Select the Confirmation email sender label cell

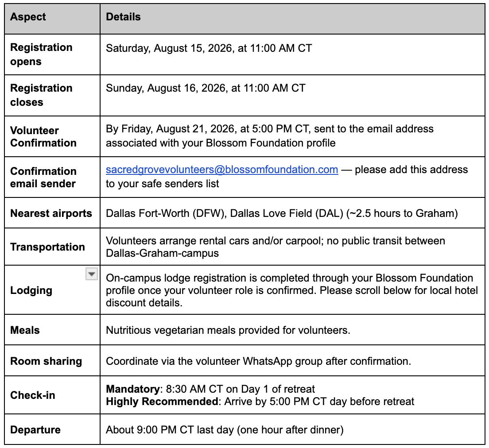click(x=52, y=177)
